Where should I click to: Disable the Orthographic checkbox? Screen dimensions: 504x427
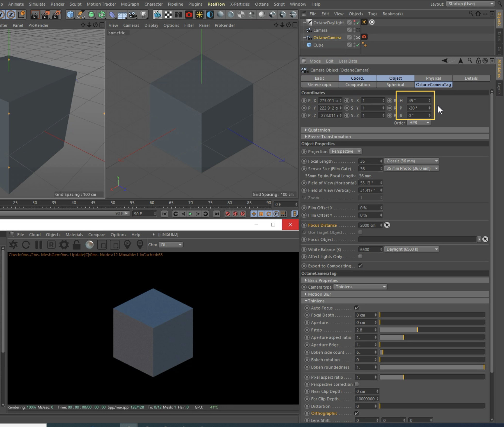click(x=357, y=413)
